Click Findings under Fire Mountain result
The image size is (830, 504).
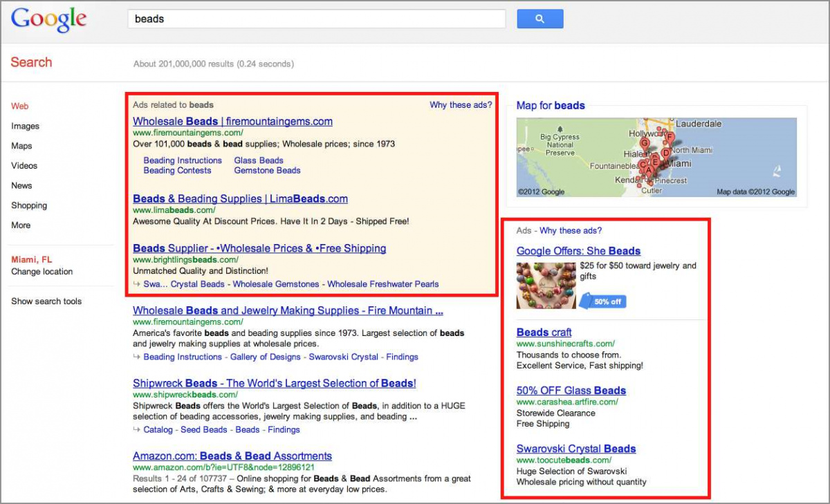click(x=403, y=357)
